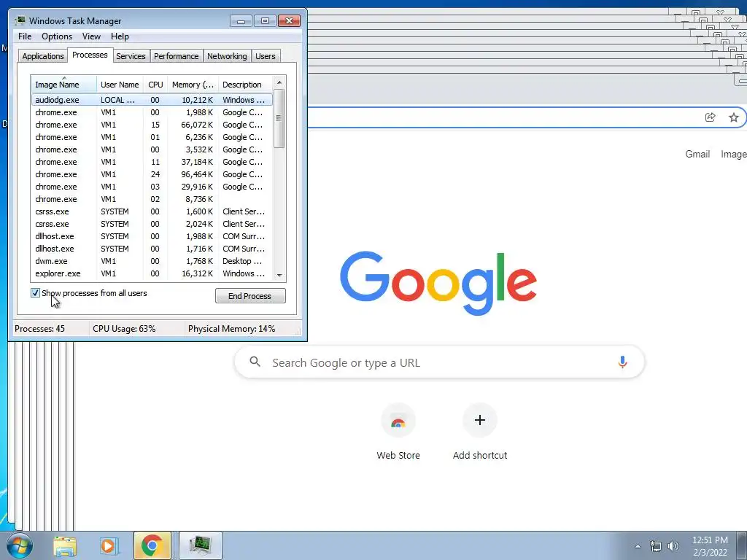Click the Chrome share page icon
The height and width of the screenshot is (560, 747).
(711, 117)
